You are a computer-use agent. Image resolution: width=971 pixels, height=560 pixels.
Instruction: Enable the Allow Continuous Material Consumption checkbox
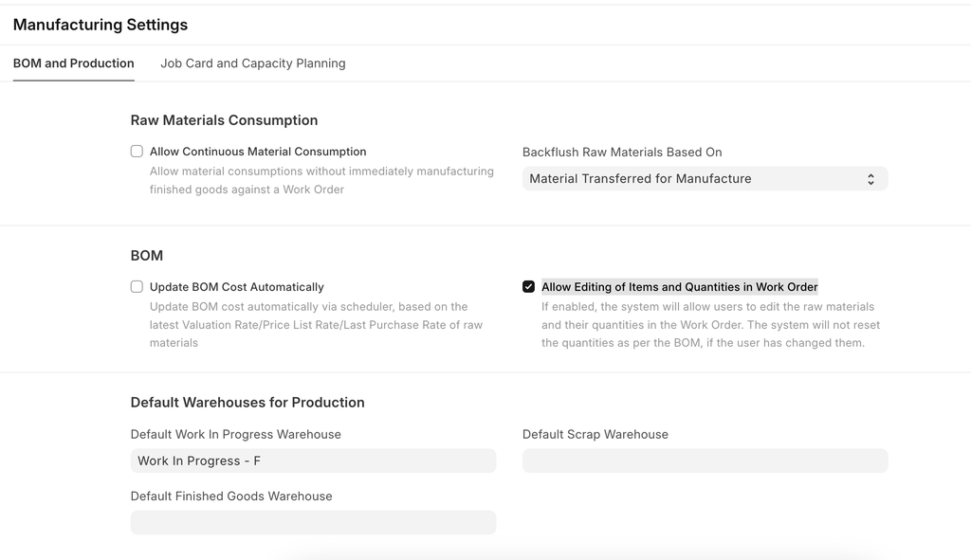137,152
